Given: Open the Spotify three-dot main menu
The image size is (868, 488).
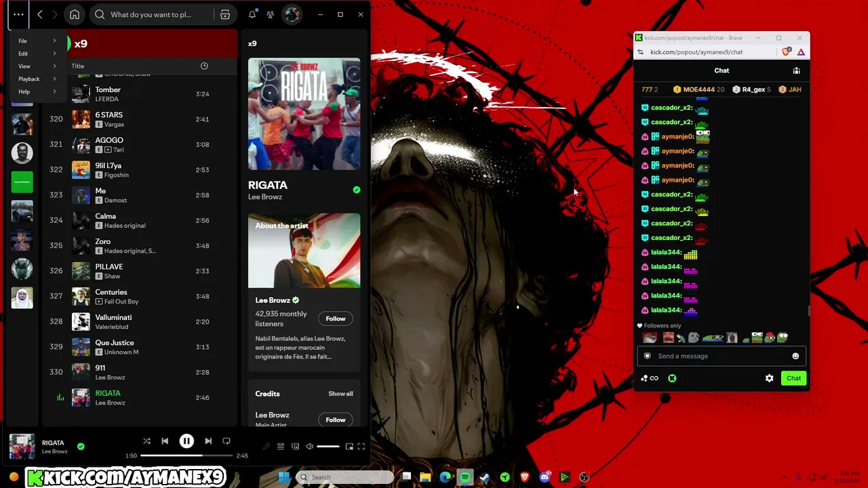Looking at the screenshot, I should [18, 14].
